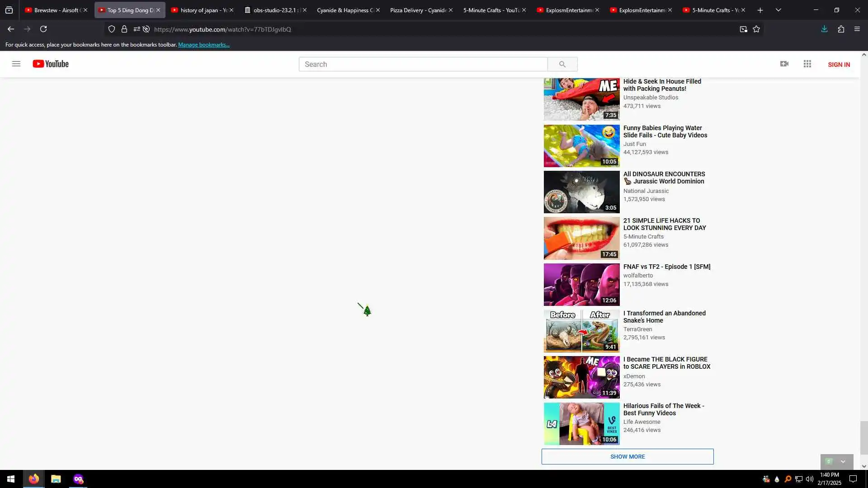Open the FNAF vs TF2 video thumbnail
The image size is (868, 488).
(581, 285)
